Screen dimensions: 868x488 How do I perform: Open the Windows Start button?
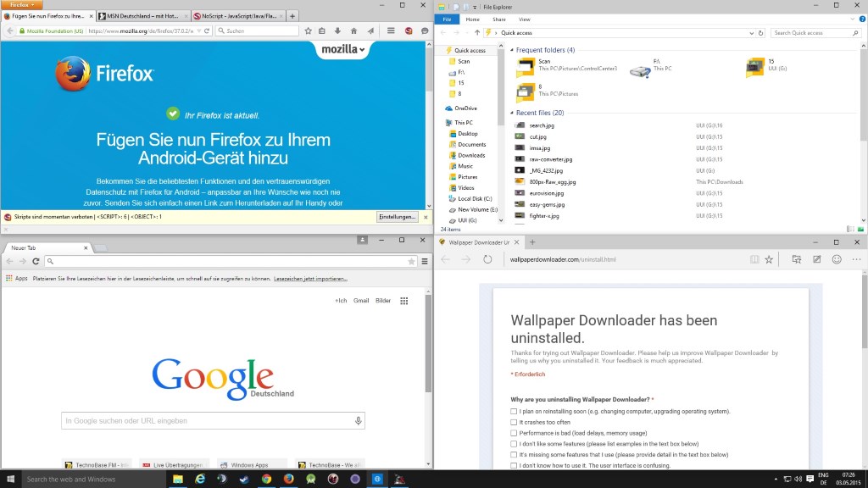[x=10, y=480]
